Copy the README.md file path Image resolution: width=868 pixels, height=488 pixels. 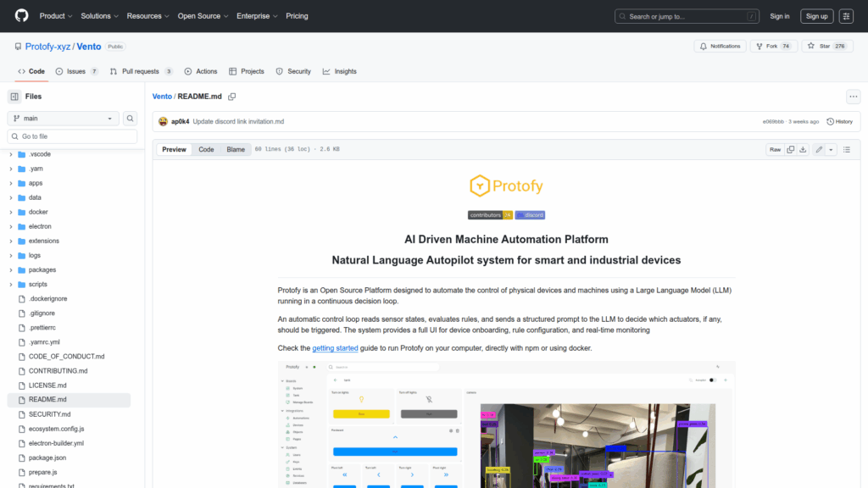tap(231, 97)
